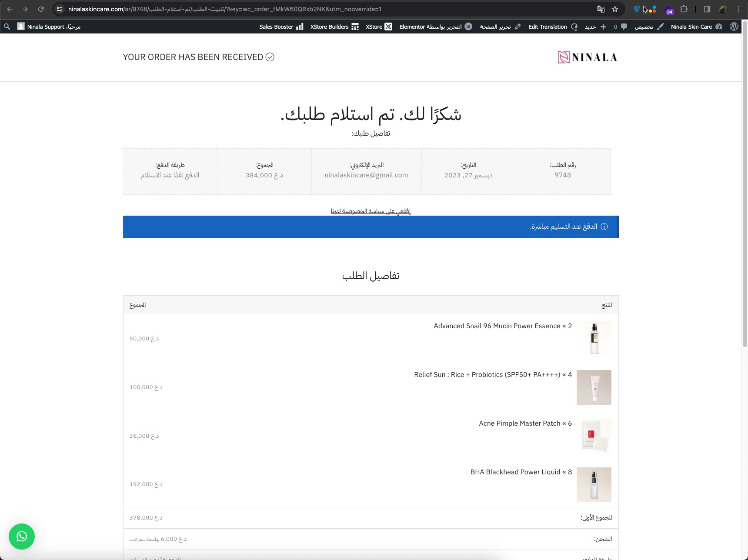
Task: Toggle the browser side panel icon
Action: 707,9
